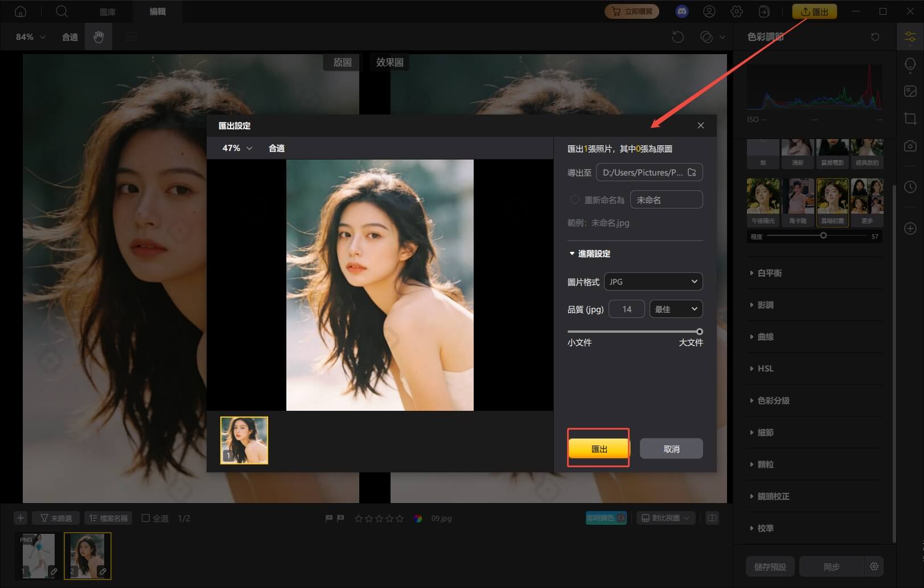Viewport: 924px width, 588px height.
Task: Open the history clock panel icon
Action: click(x=910, y=187)
